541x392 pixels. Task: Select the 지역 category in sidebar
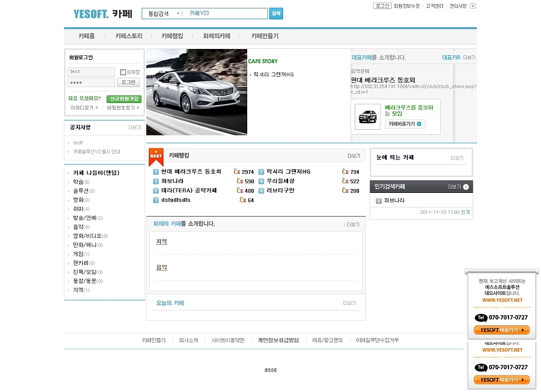click(x=81, y=290)
